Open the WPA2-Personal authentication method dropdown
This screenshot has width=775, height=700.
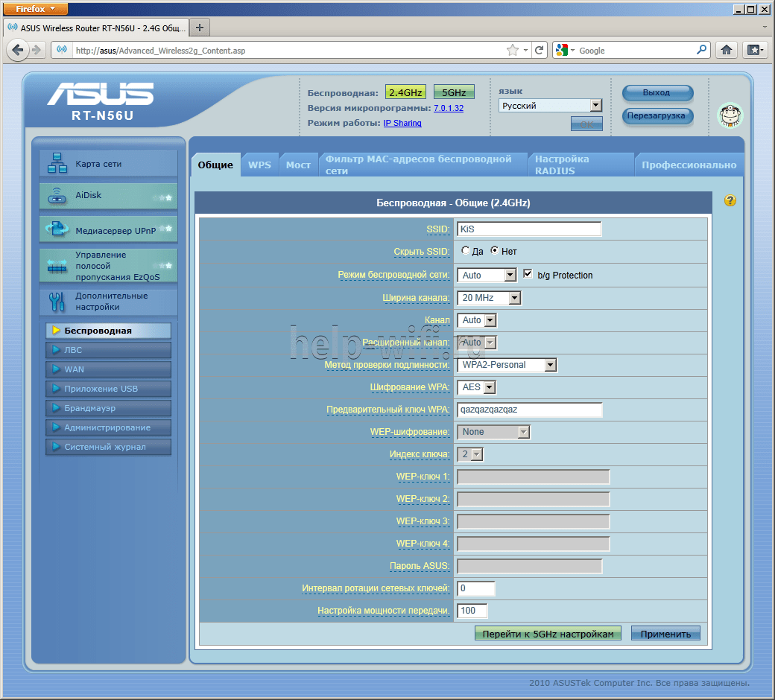[x=507, y=365]
